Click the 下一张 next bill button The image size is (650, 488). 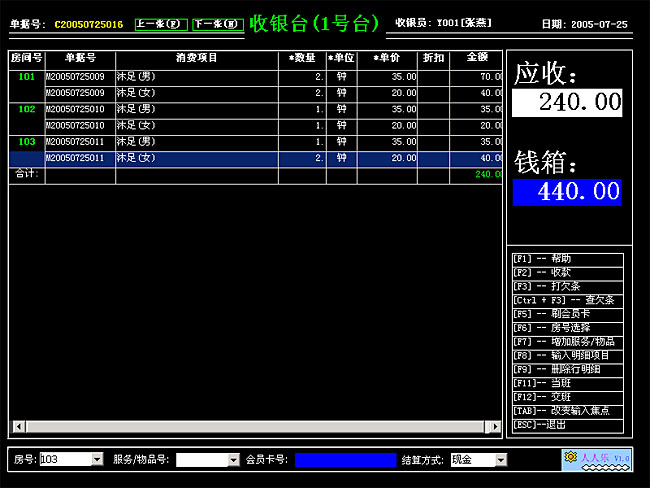tap(218, 23)
